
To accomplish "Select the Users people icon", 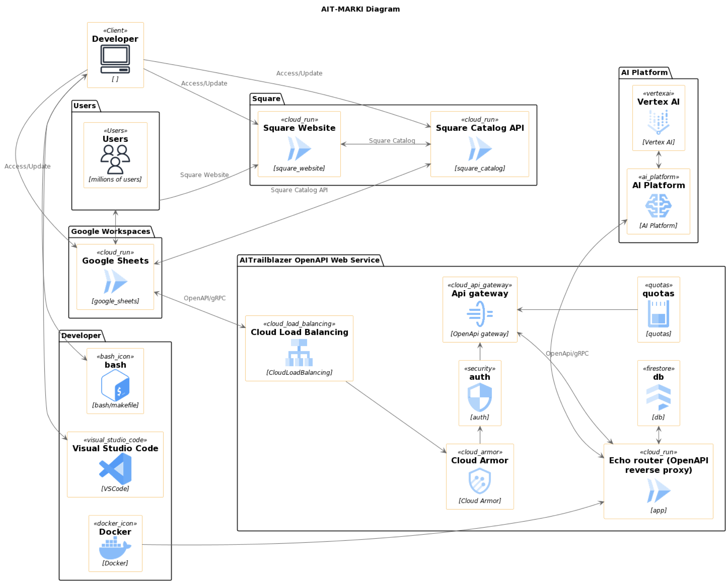I will [x=115, y=159].
